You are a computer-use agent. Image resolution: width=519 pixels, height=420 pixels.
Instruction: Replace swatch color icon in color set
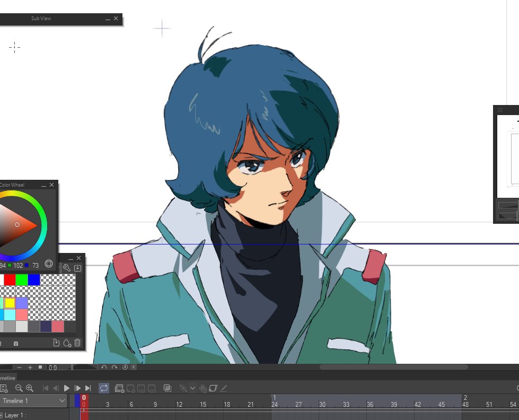coord(56,343)
